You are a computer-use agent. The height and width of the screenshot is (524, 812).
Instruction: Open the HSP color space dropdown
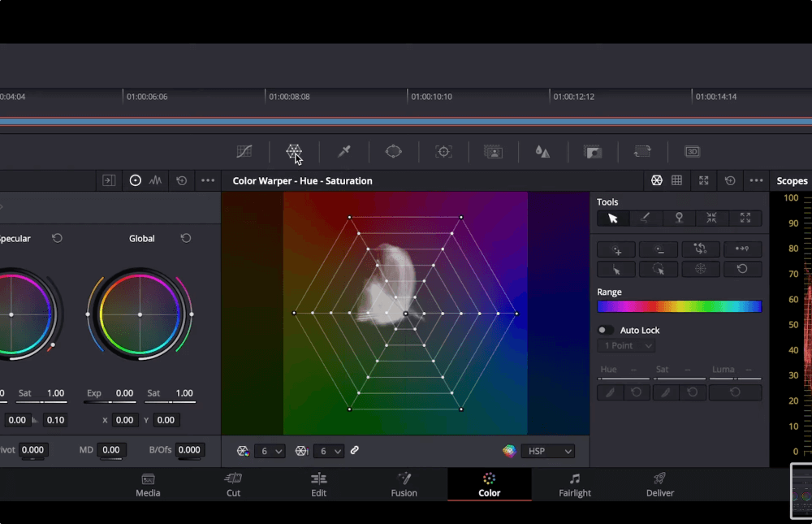point(548,451)
